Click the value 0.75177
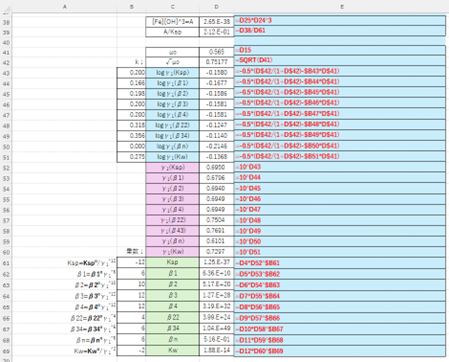 (217, 62)
